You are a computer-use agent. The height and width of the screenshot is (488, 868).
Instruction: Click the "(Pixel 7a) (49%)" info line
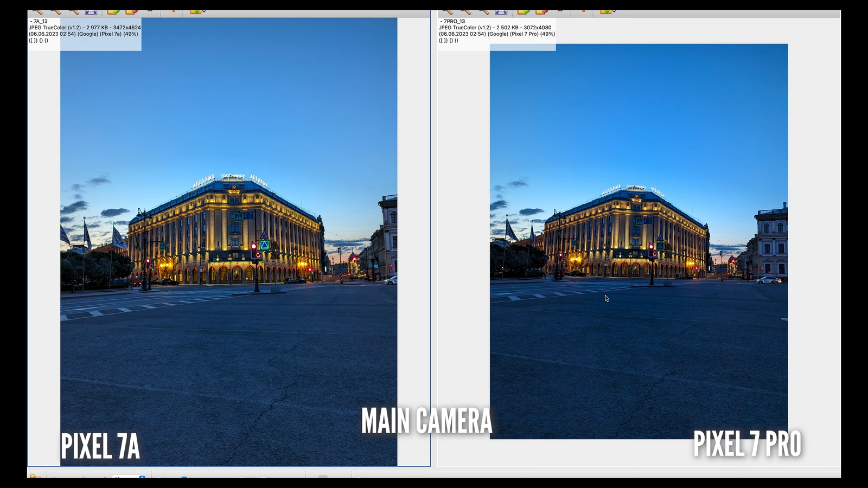click(119, 34)
